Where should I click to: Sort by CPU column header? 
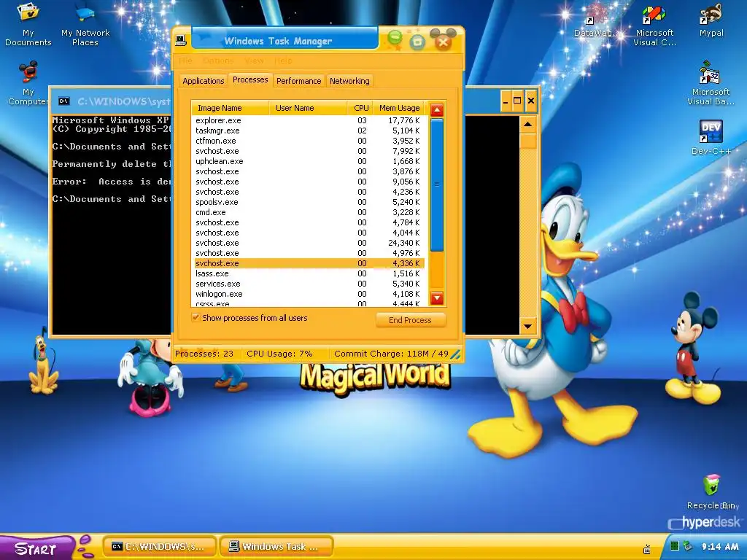point(360,108)
